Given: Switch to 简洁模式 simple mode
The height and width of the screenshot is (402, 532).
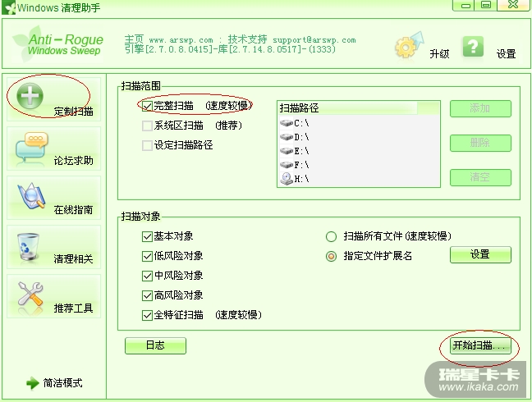Looking at the screenshot, I should (x=54, y=383).
